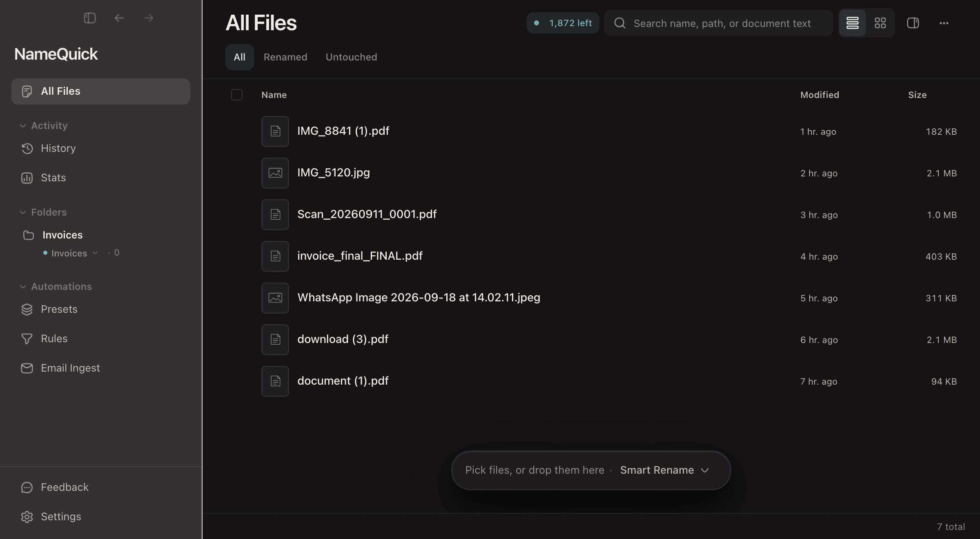The height and width of the screenshot is (539, 980).
Task: Collapse the Activity section
Action: click(23, 126)
